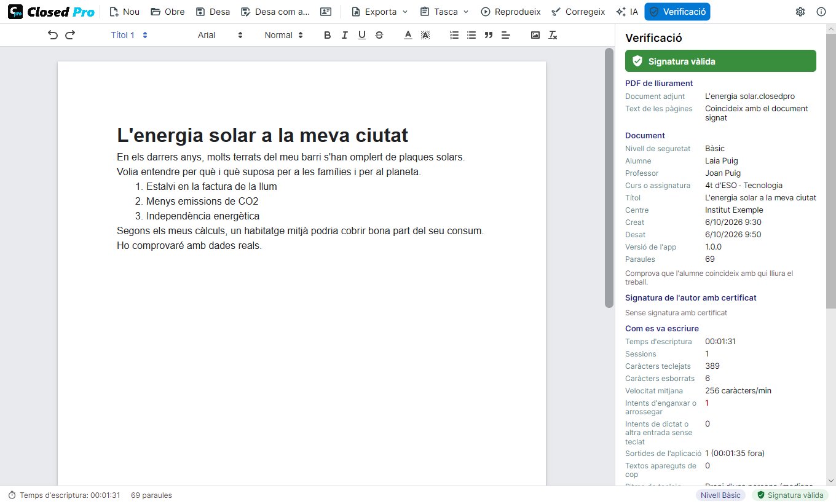
Task: Open the ID card details button
Action: tap(326, 12)
